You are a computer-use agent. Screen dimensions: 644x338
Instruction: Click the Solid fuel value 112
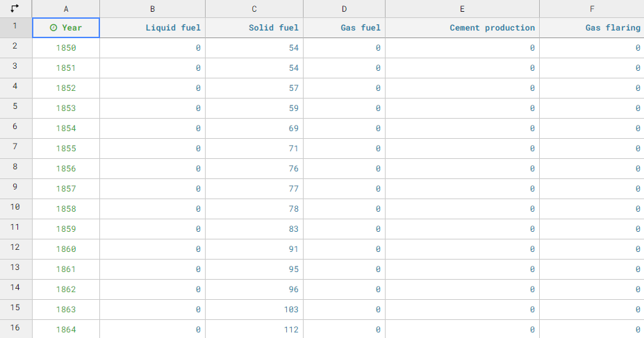pyautogui.click(x=290, y=330)
